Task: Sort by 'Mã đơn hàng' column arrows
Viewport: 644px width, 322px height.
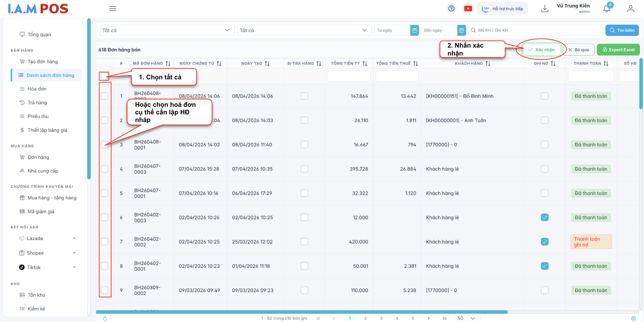Action: (x=168, y=63)
